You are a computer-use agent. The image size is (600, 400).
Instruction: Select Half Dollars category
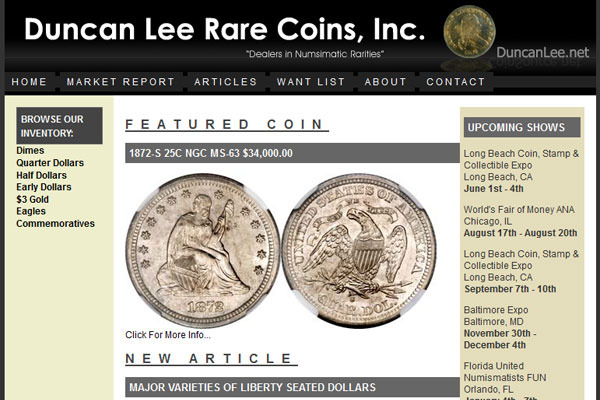coord(41,175)
